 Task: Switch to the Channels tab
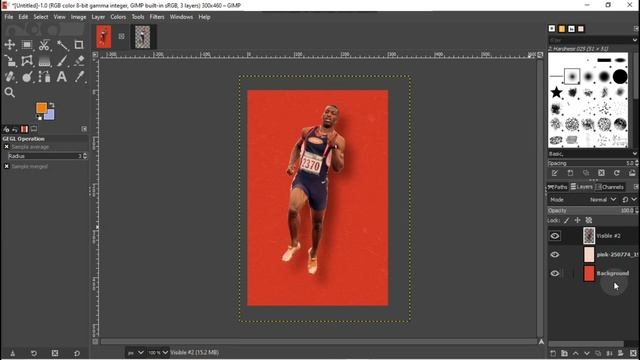pyautogui.click(x=610, y=187)
